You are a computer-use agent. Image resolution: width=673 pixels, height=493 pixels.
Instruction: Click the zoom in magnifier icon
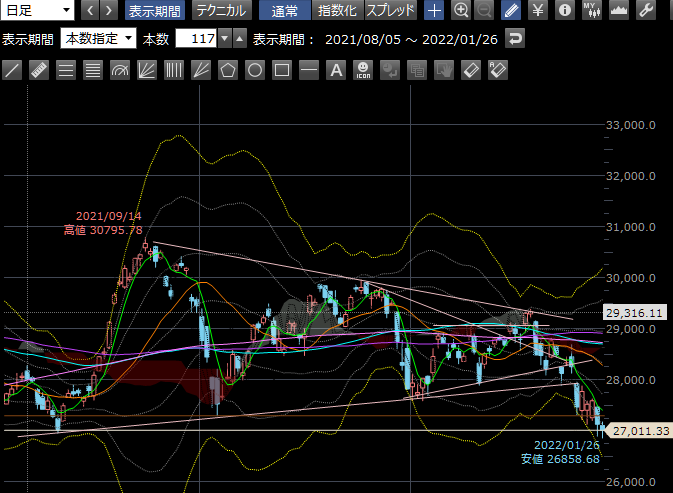pos(460,11)
